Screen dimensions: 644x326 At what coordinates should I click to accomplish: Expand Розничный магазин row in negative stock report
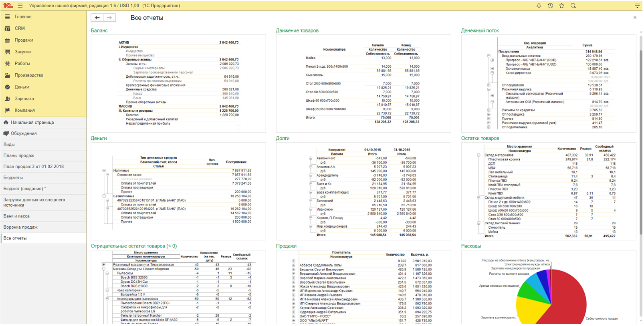[x=104, y=265]
